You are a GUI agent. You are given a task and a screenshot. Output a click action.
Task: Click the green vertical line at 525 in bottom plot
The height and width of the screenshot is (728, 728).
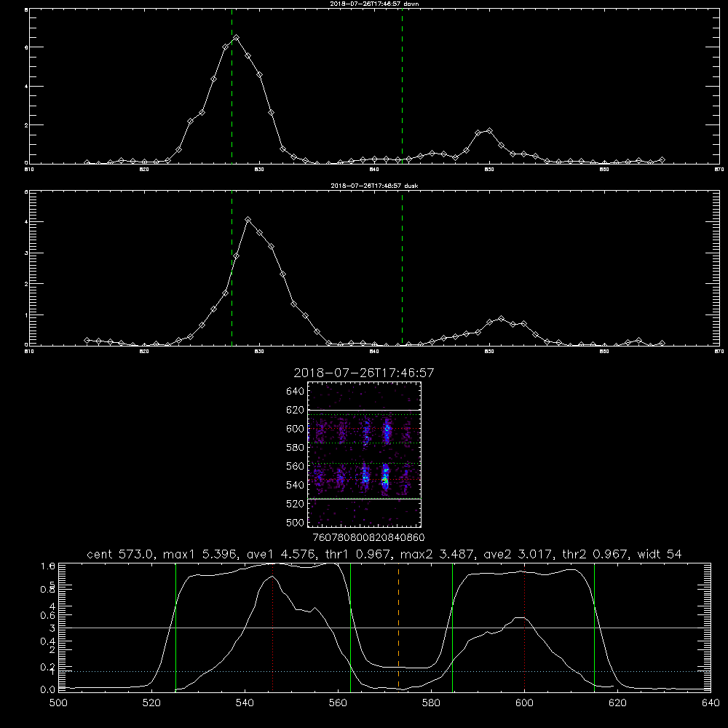[x=175, y=627]
